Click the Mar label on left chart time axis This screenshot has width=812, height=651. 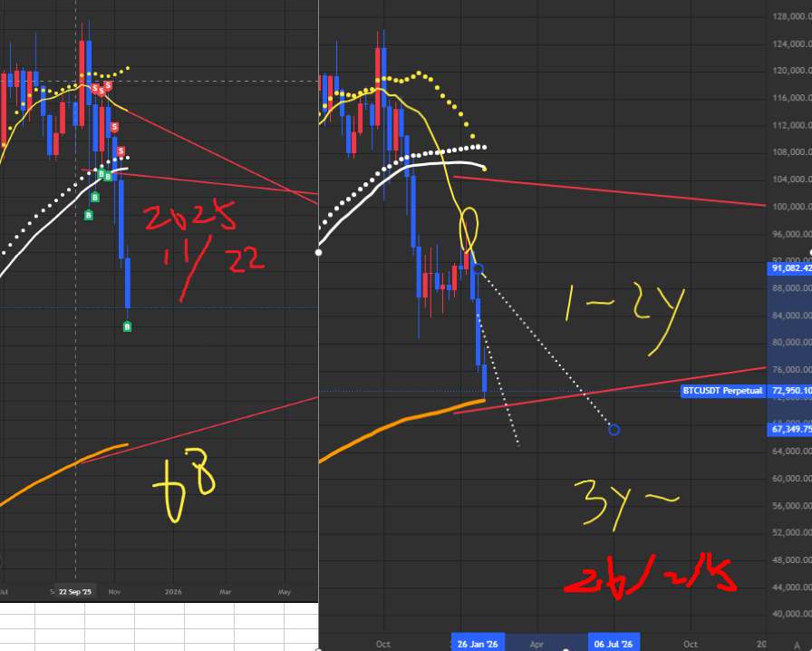pyautogui.click(x=226, y=591)
